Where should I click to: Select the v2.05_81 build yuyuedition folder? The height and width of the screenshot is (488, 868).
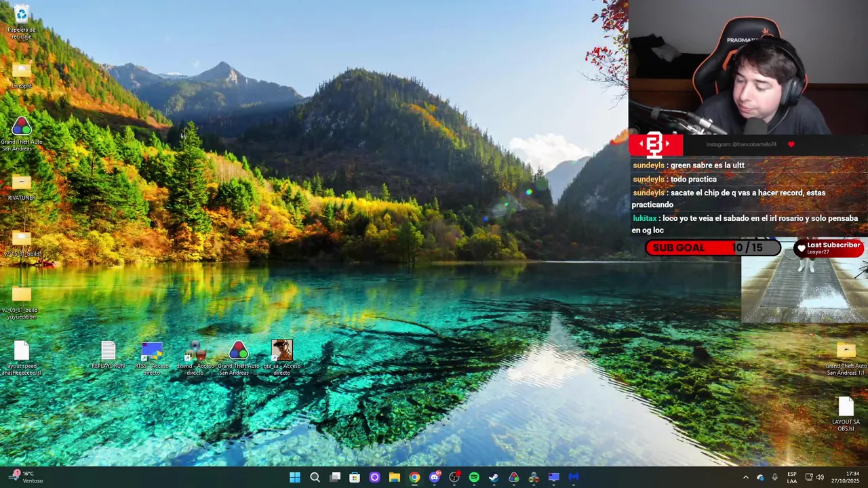[21, 302]
